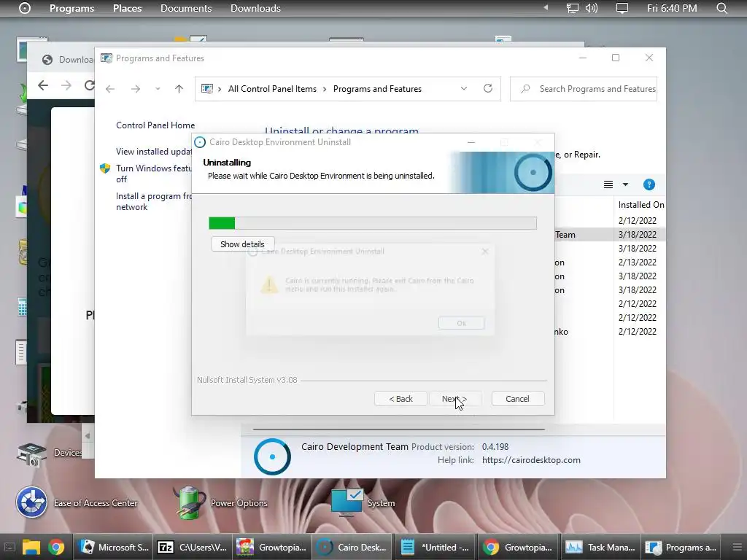Image resolution: width=747 pixels, height=560 pixels.
Task: Open the cairodesktop.com help link
Action: (x=531, y=460)
